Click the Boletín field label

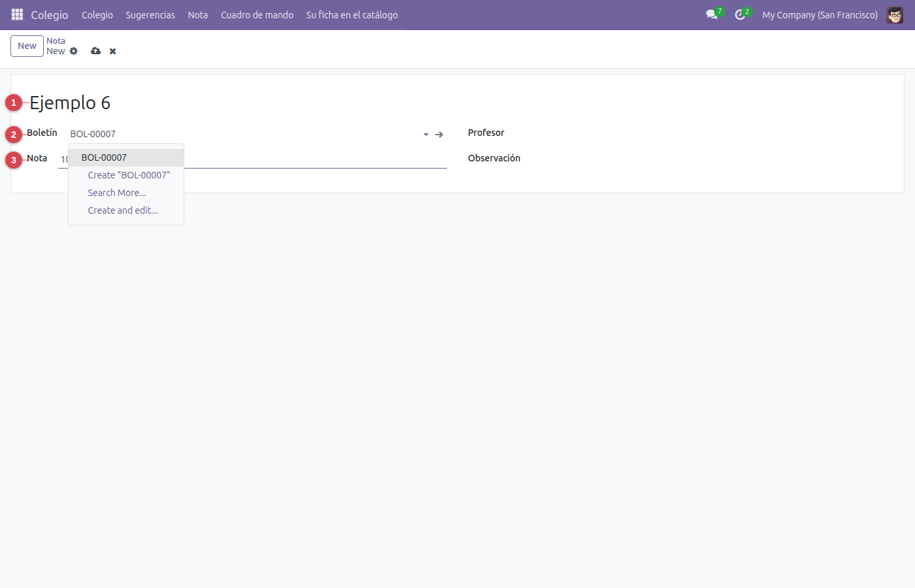42,133
